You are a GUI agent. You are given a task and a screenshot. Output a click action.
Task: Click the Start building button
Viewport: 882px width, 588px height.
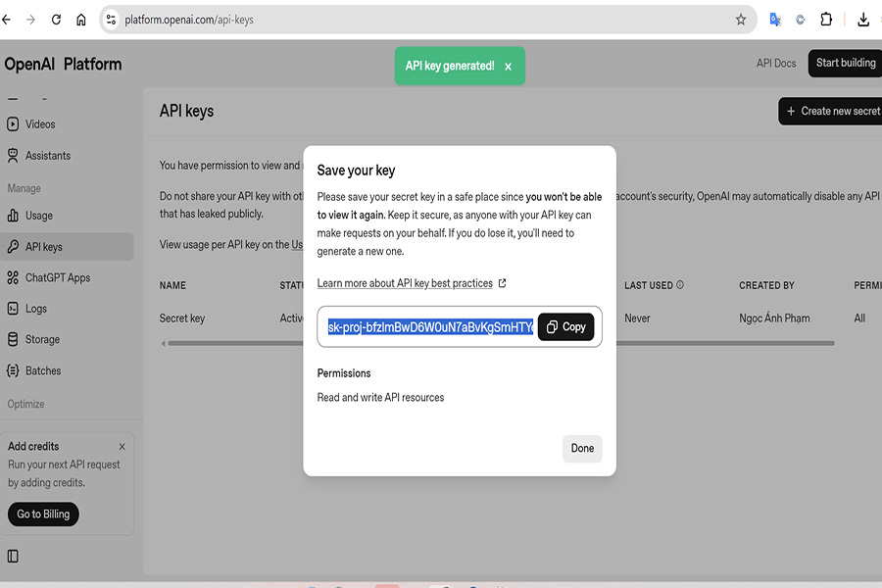[x=845, y=63]
